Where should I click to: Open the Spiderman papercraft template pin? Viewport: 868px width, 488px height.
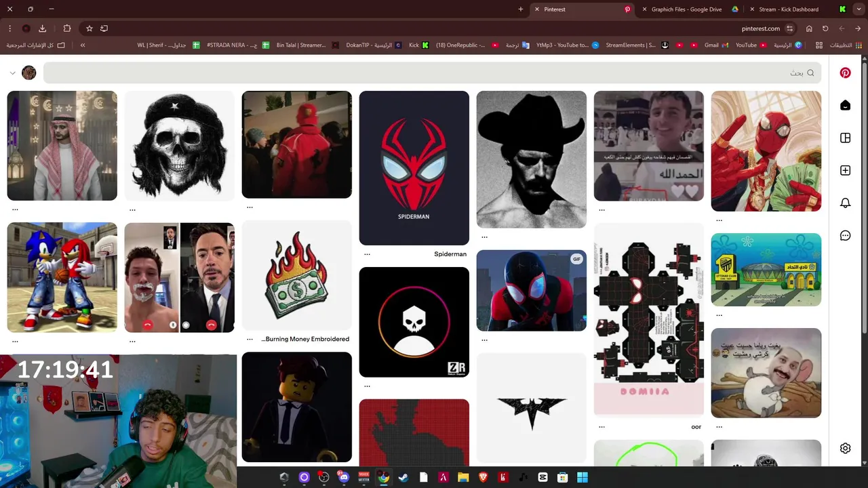point(648,319)
